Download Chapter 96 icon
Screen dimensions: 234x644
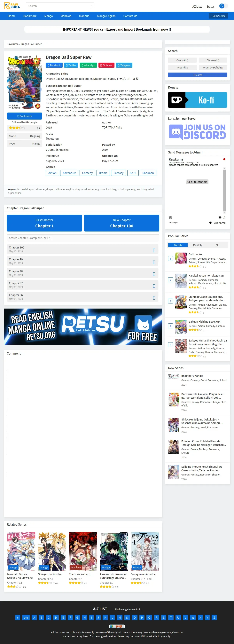click(154, 298)
